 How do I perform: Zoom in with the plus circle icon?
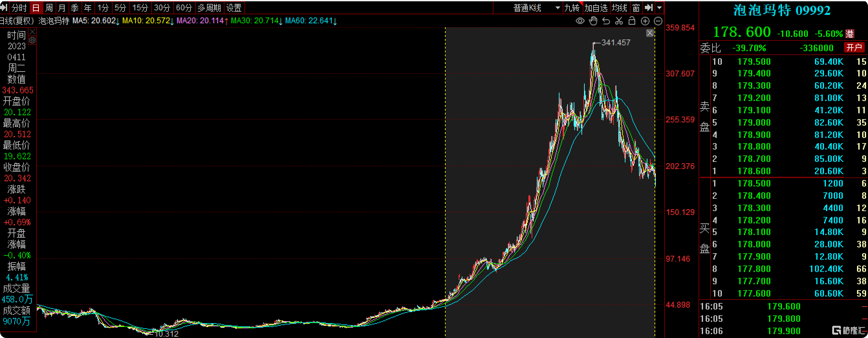645,21
